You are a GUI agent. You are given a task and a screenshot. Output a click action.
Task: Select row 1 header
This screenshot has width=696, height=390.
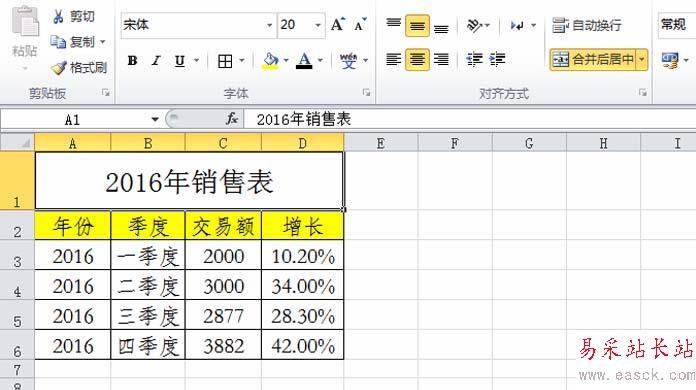[17, 181]
